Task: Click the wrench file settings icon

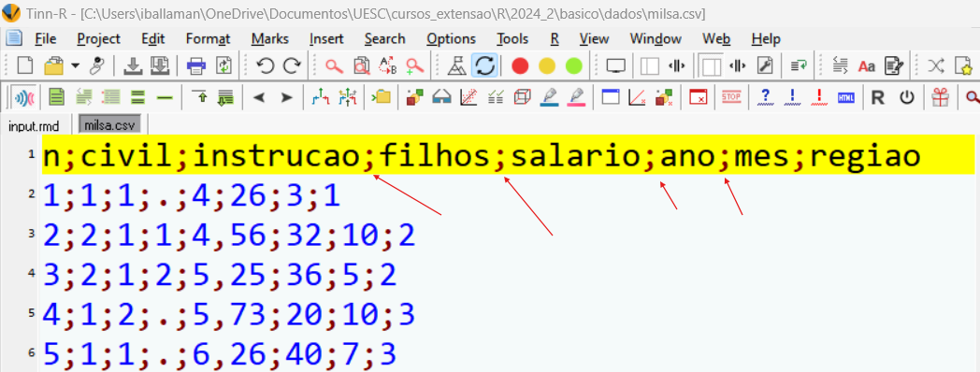Action: (765, 65)
